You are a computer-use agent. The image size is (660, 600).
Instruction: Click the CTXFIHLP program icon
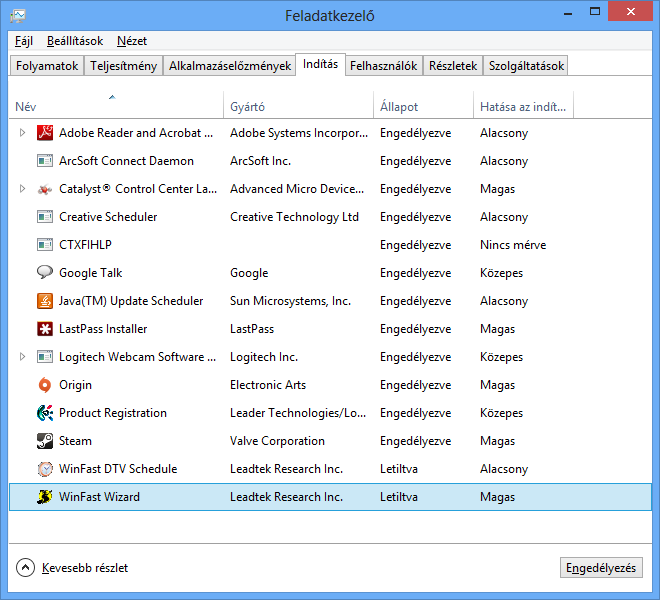coord(45,245)
